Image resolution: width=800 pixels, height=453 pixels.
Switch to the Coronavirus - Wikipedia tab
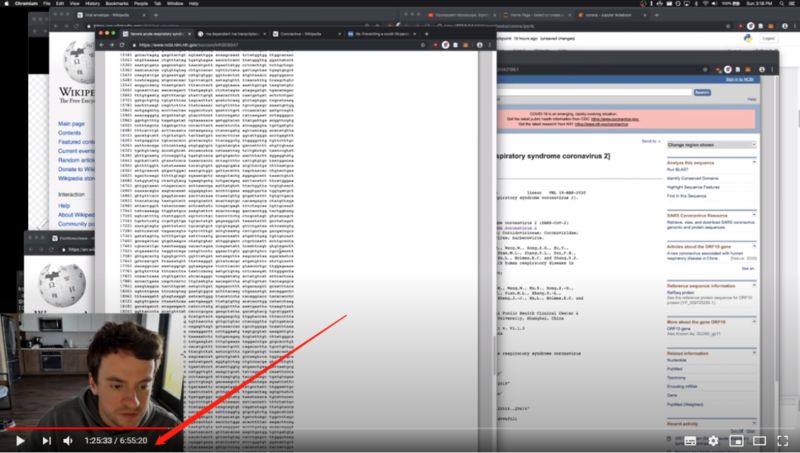coord(306,34)
